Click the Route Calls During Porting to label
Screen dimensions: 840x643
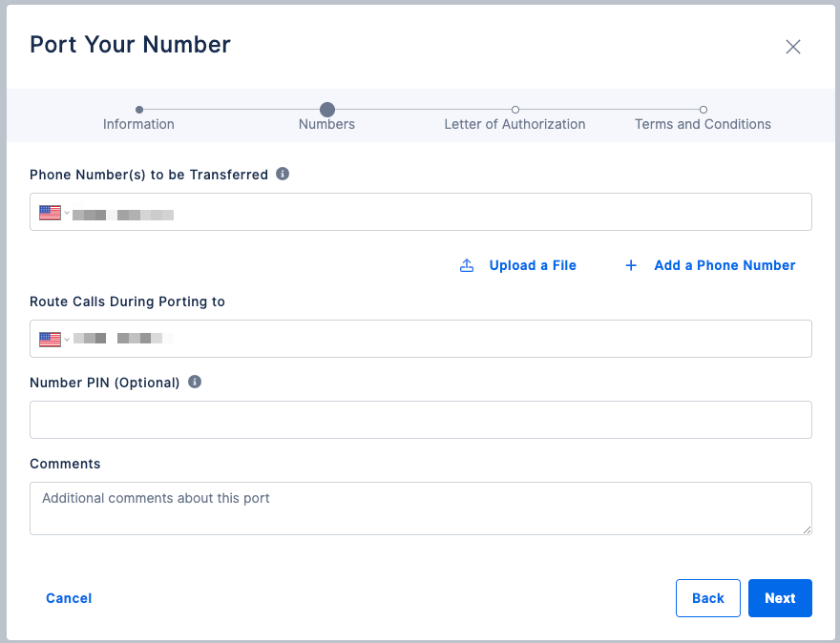click(x=127, y=301)
